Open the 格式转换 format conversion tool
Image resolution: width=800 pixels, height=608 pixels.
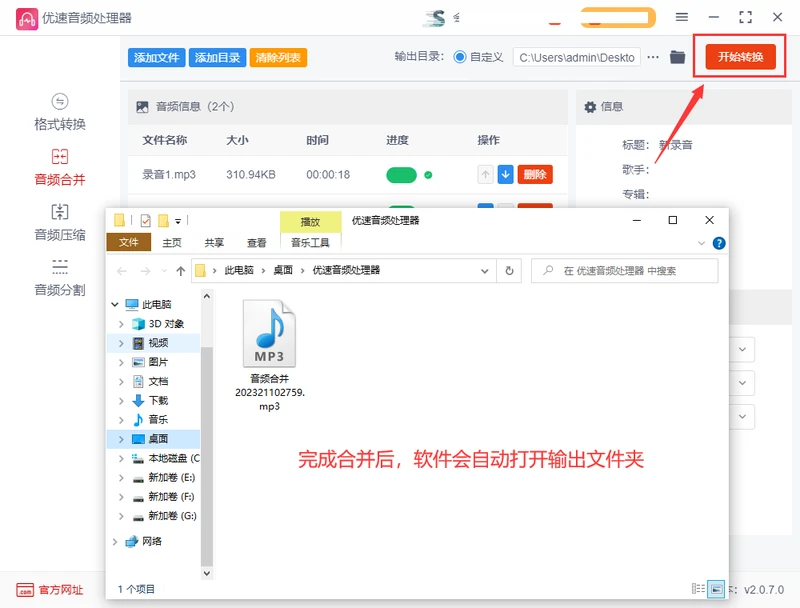click(x=60, y=112)
